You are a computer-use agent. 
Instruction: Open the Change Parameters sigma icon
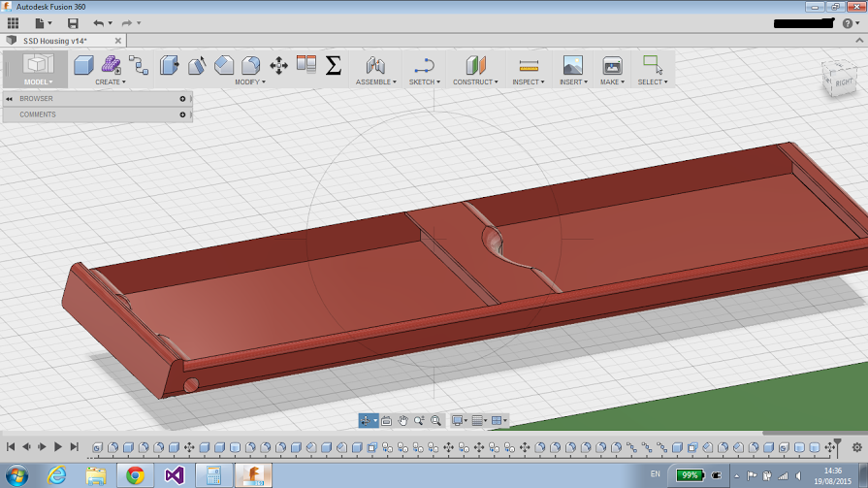click(334, 65)
